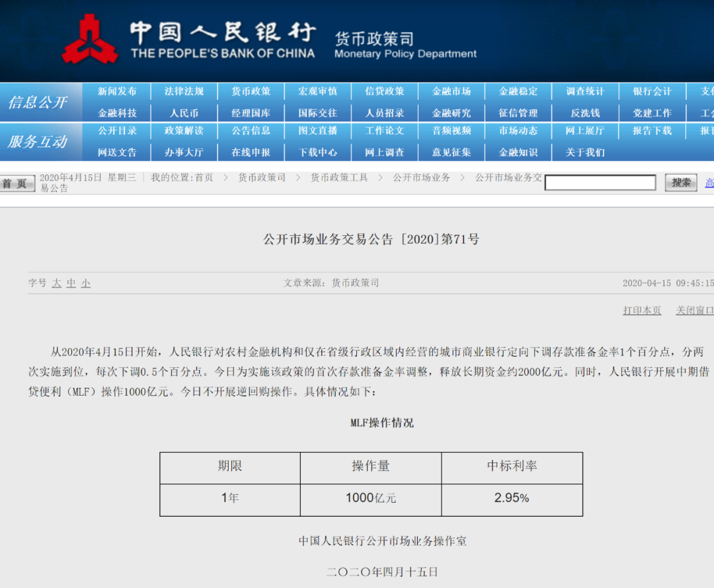Click 打印本页 to print page
Image resolution: width=714 pixels, height=588 pixels.
[642, 311]
